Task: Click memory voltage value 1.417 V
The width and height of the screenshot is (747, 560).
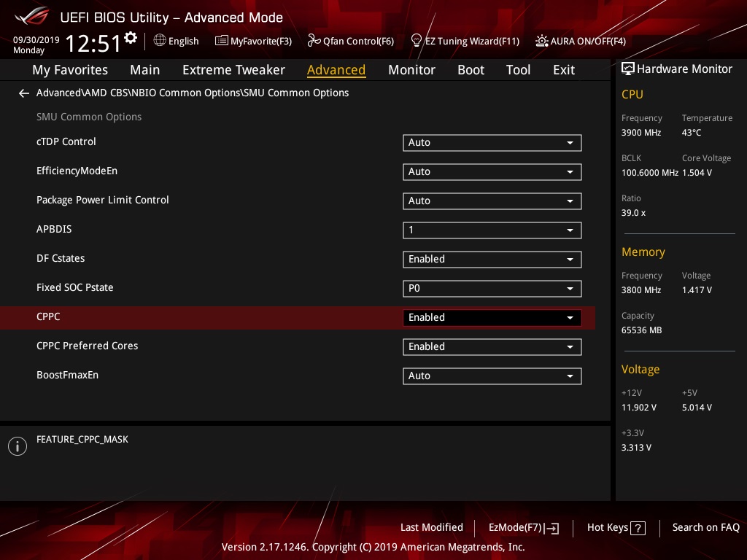Action: coord(697,290)
